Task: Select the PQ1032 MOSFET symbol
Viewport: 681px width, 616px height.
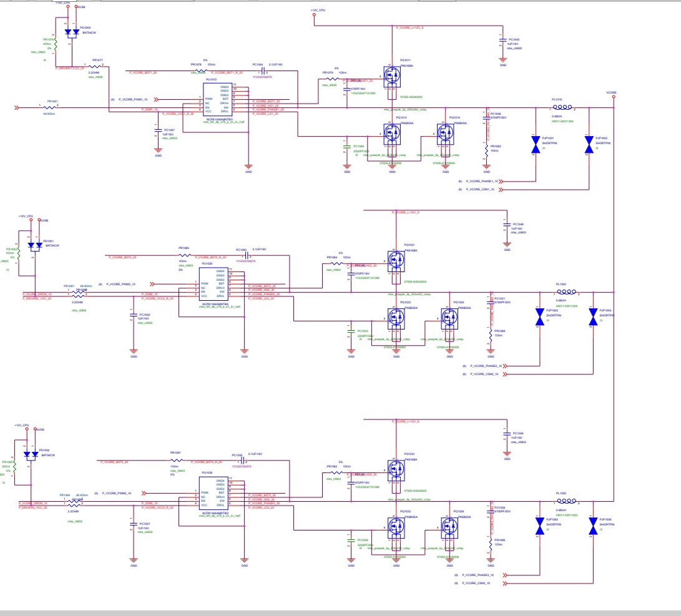Action: point(396,528)
